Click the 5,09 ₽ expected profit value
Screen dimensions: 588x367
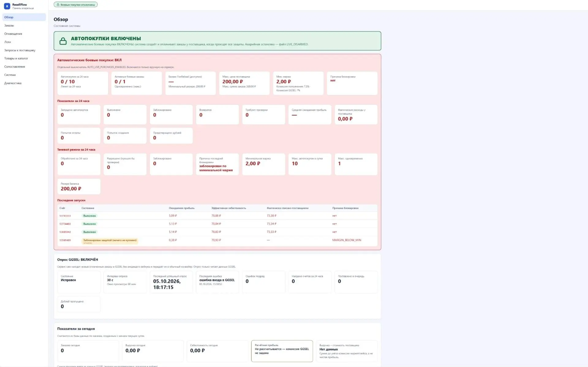pyautogui.click(x=173, y=216)
